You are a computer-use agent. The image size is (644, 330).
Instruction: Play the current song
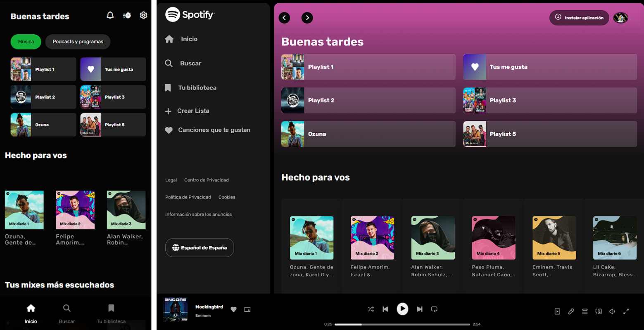pyautogui.click(x=402, y=309)
